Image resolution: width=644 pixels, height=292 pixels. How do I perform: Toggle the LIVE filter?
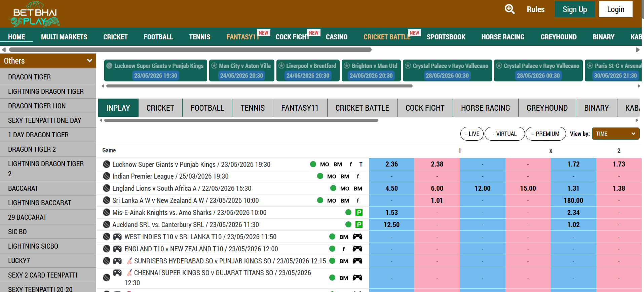tap(472, 134)
